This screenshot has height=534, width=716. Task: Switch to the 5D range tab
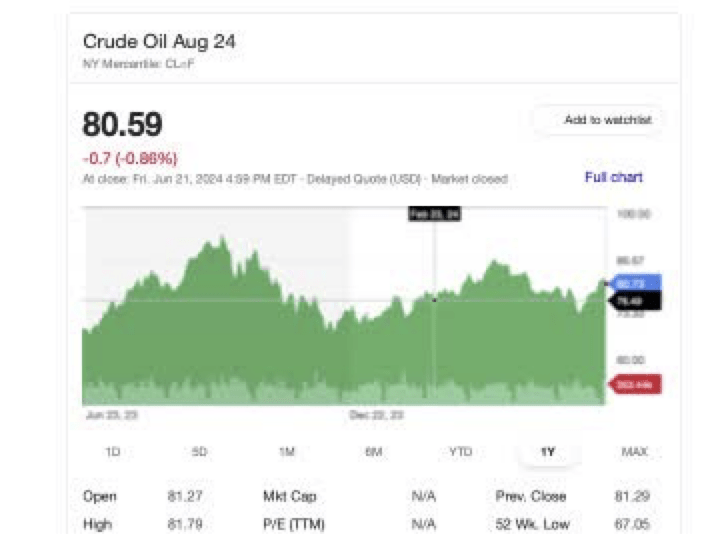[200, 452]
